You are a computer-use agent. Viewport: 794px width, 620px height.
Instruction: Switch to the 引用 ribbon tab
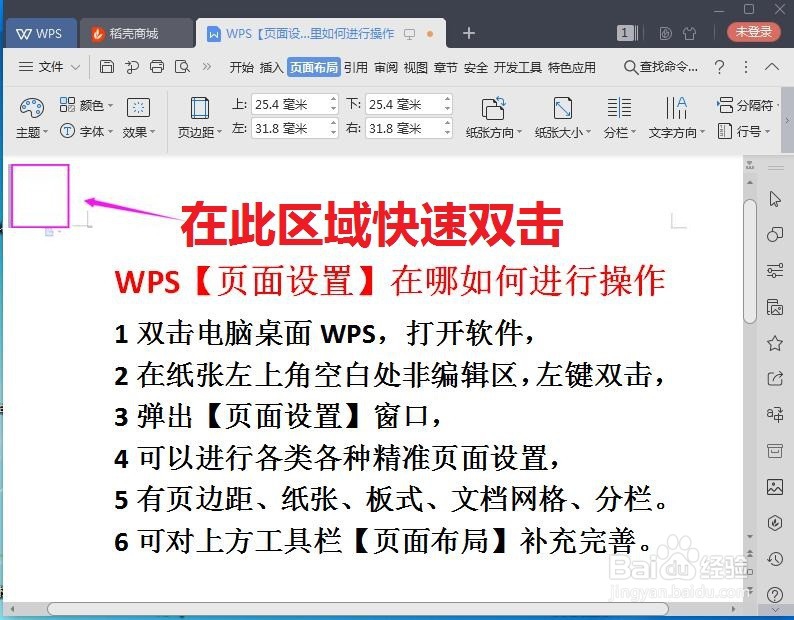[355, 67]
